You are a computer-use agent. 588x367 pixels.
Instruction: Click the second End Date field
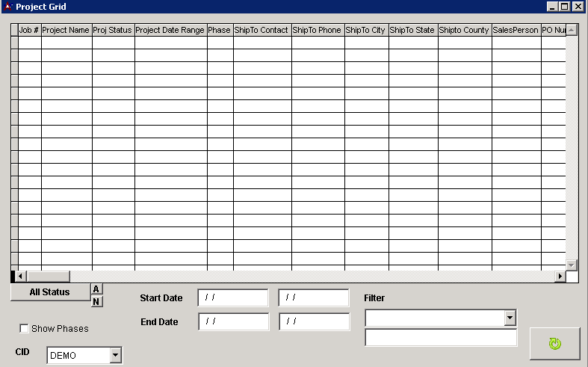[x=313, y=321]
